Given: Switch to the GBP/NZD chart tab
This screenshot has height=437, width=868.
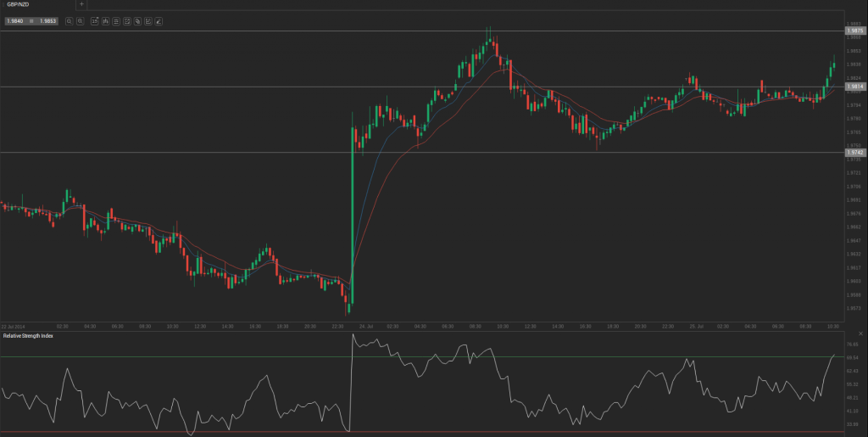Looking at the screenshot, I should pos(17,4).
